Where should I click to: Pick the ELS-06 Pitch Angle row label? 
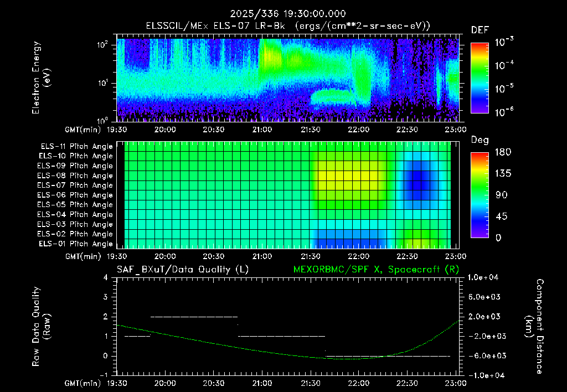pos(75,195)
